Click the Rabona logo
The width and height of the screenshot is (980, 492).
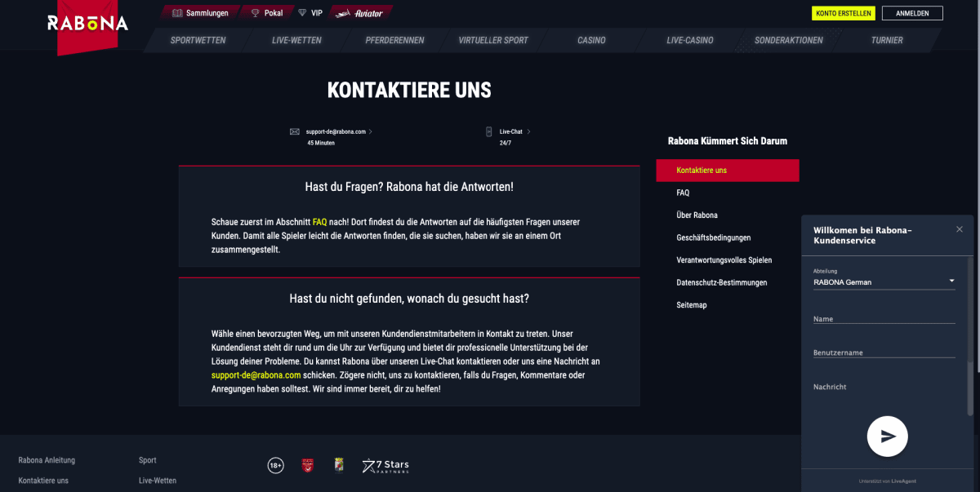(87, 23)
